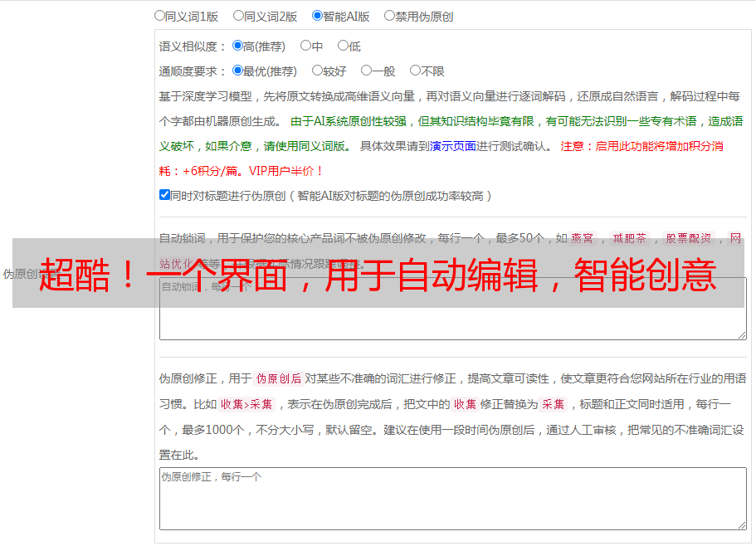Click into the 伪原创修正 text area
This screenshot has width=756, height=546.
[453, 499]
